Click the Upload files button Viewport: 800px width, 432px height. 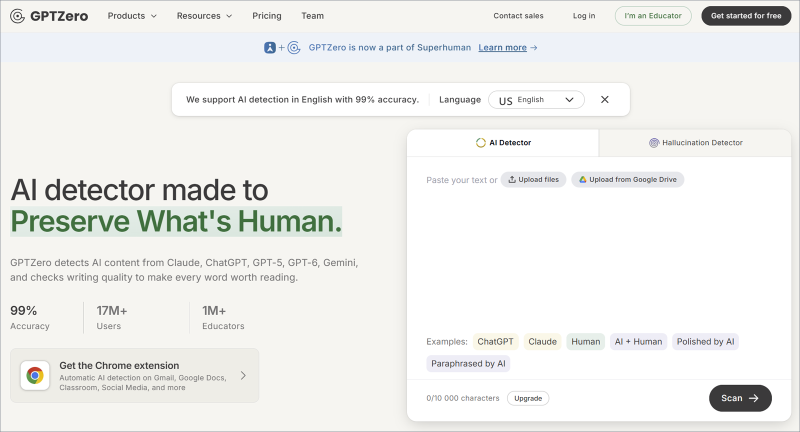(x=533, y=180)
